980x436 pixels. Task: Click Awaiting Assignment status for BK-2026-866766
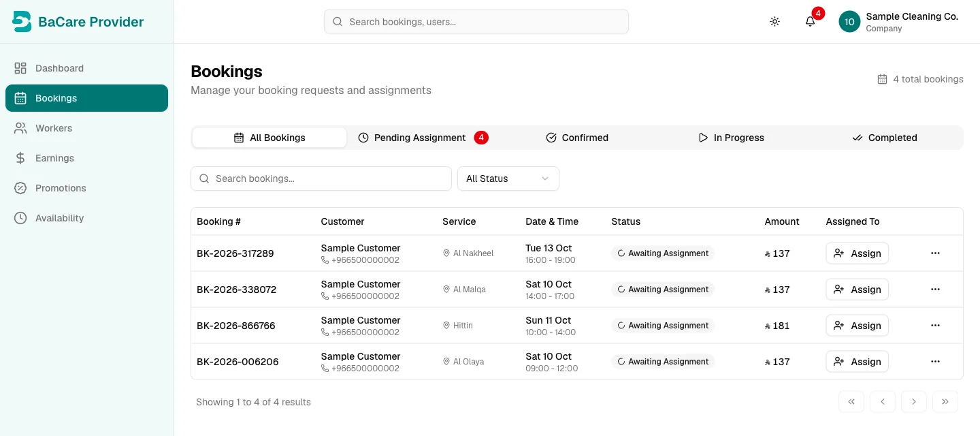click(663, 326)
